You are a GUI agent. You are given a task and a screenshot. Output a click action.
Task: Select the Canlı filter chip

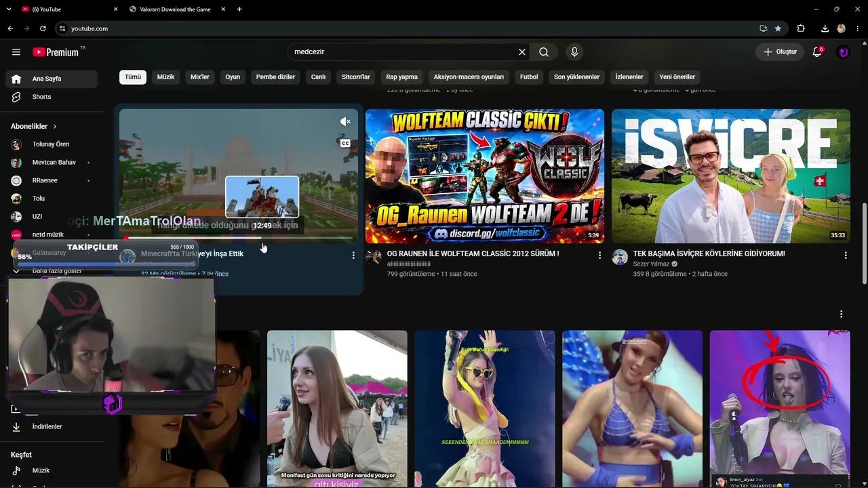(x=318, y=77)
